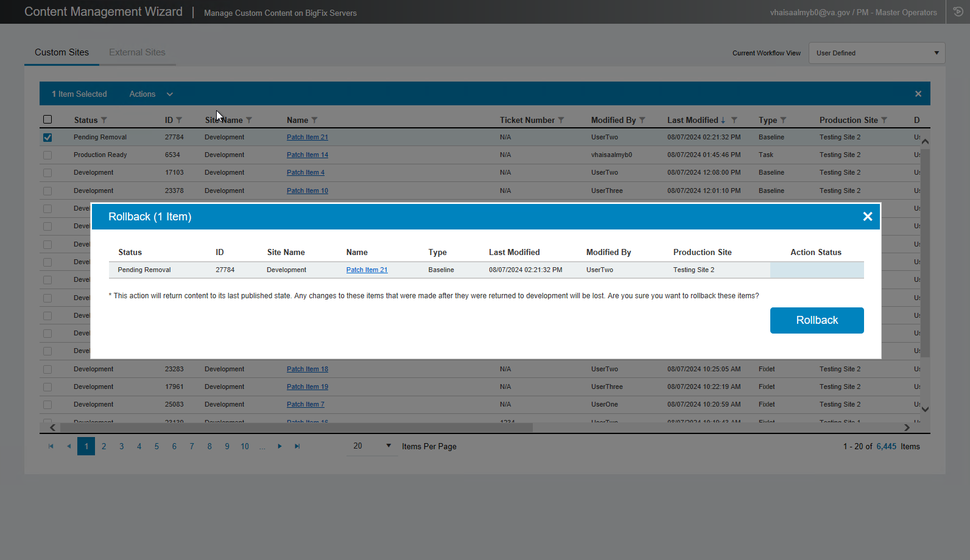The width and height of the screenshot is (970, 560).
Task: Switch to the External Sites tab
Action: point(137,52)
